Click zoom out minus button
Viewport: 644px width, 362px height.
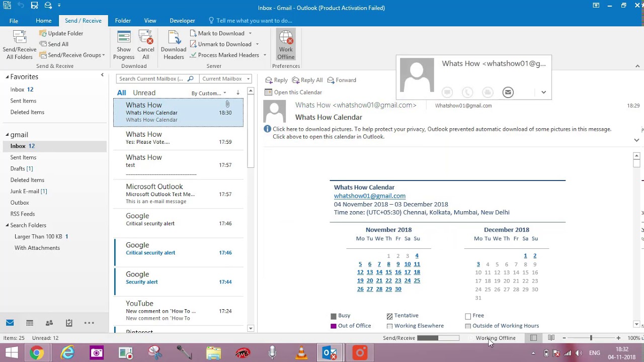[x=564, y=338]
